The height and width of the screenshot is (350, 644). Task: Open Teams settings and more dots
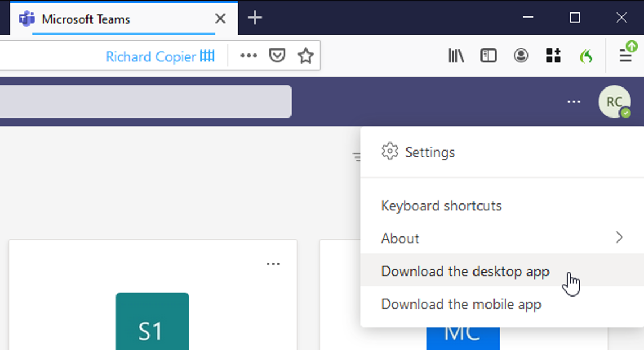pos(574,102)
